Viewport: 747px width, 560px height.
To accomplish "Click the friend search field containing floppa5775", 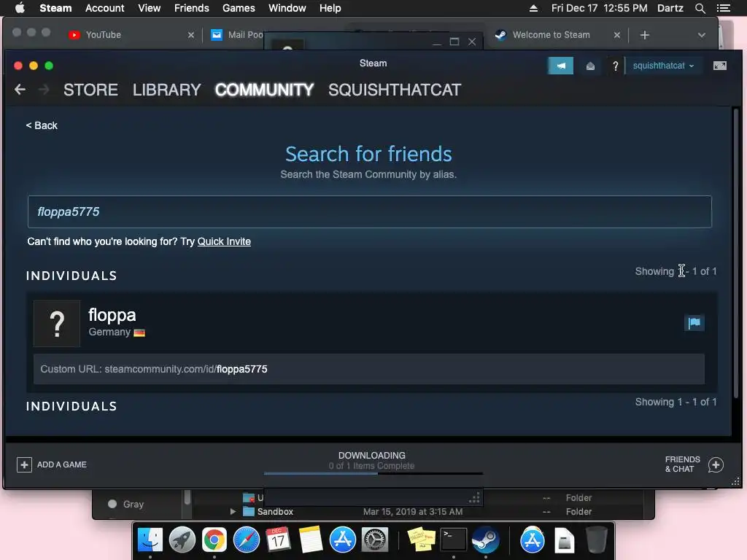I will point(370,211).
